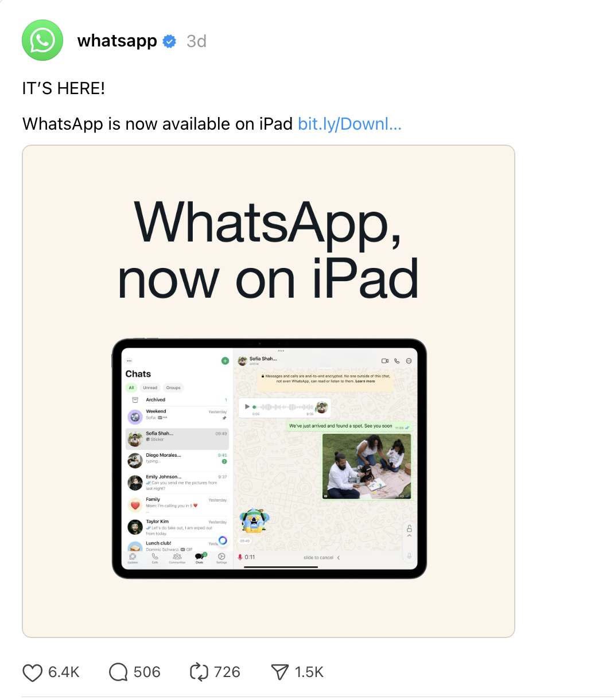Click the blue verified badge
The image size is (614, 700).
point(170,41)
